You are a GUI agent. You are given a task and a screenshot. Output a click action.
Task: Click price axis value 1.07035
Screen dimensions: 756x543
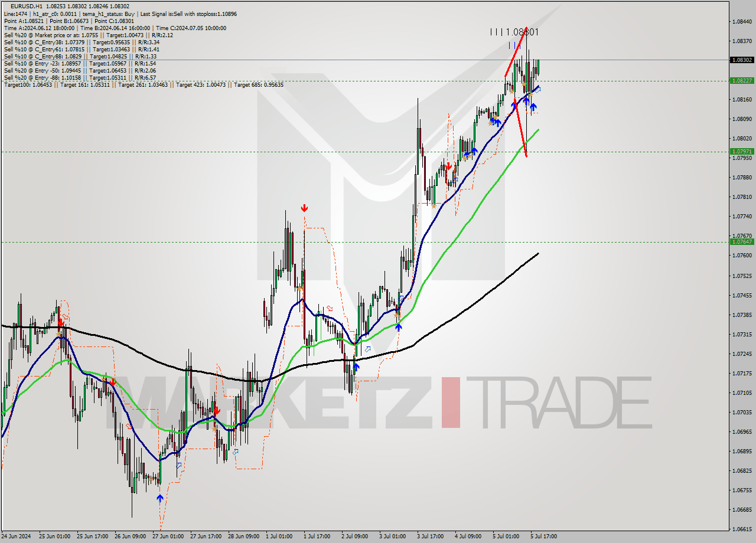742,412
